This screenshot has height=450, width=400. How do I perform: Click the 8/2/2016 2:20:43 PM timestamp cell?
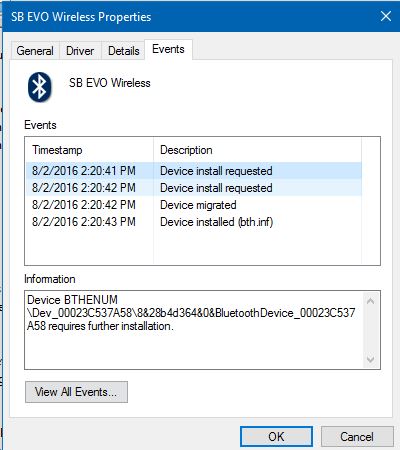[84, 222]
